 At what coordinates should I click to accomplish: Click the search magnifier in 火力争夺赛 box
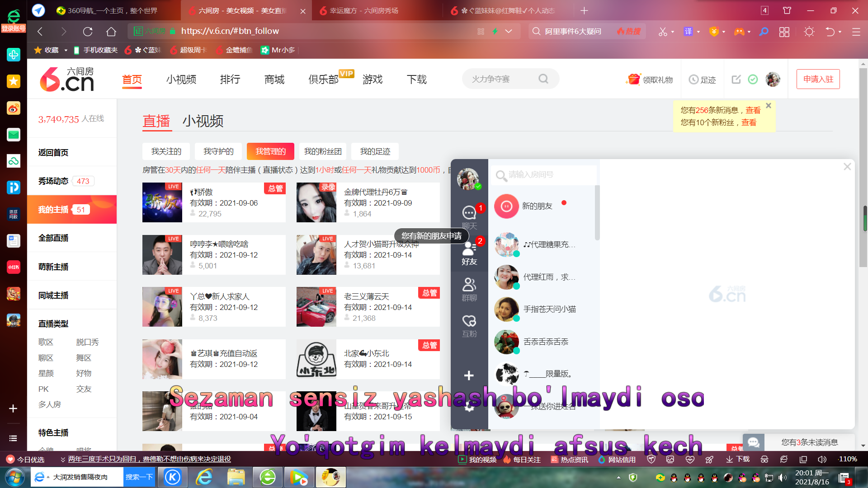(543, 79)
